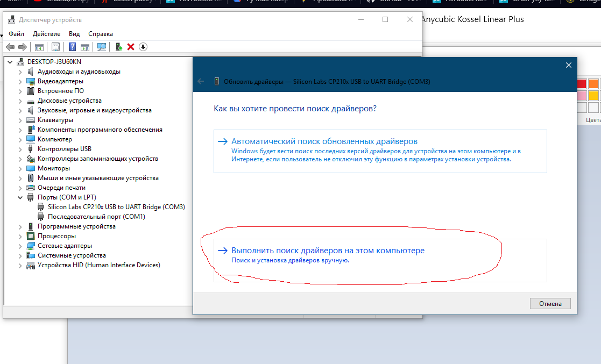Select the pink color swatch in the background window
Viewport: 601px width, 364px height.
pyautogui.click(x=582, y=95)
